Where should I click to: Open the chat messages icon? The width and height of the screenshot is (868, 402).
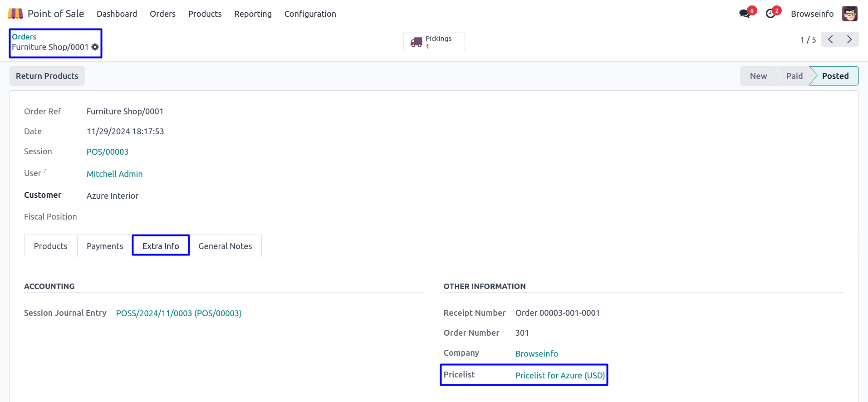[x=744, y=14]
